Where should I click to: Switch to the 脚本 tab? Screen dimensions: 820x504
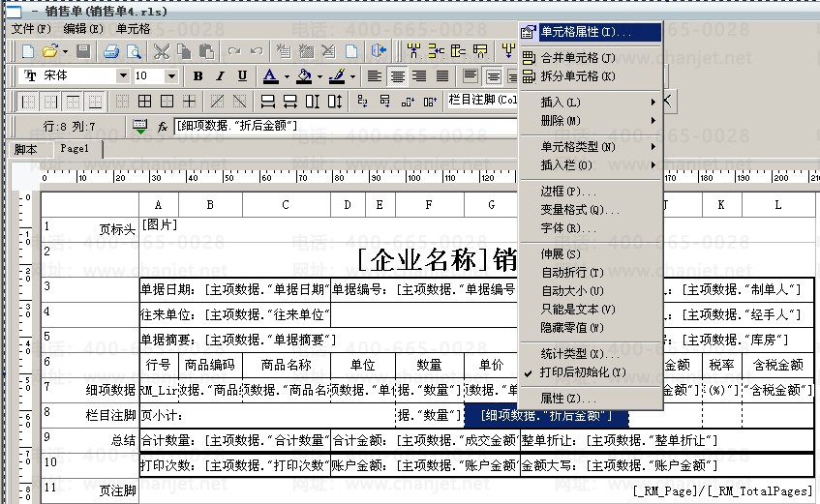26,149
